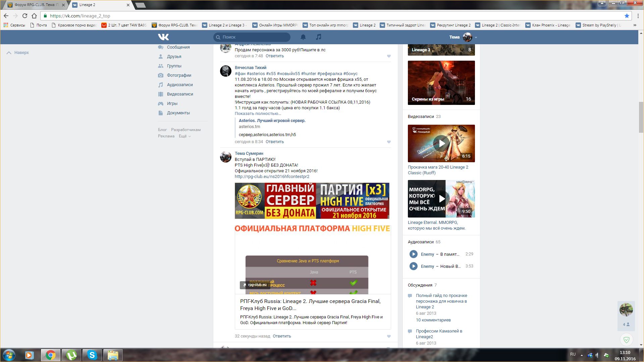The width and height of the screenshot is (644, 362).
Task: Open Группы in the left menu
Action: coord(174,66)
